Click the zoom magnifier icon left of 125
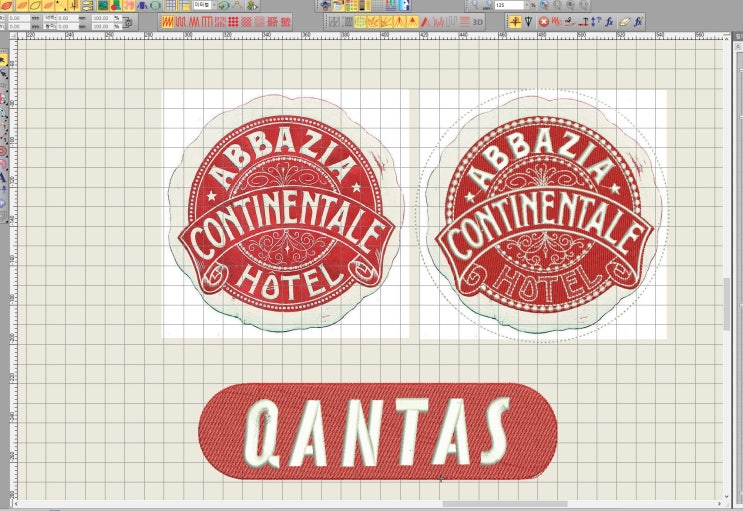This screenshot has height=511, width=743. pyautogui.click(x=474, y=5)
